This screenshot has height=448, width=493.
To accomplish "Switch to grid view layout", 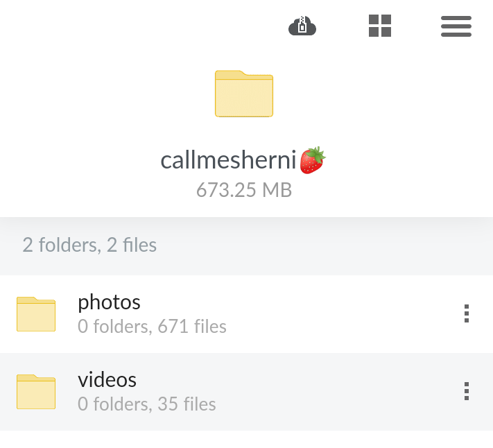I will pyautogui.click(x=379, y=26).
